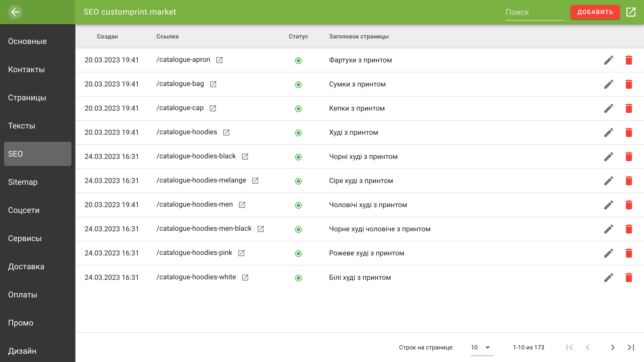644x362 pixels.
Task: Open /catalogue-hoodies-pink external link icon
Action: point(241,253)
